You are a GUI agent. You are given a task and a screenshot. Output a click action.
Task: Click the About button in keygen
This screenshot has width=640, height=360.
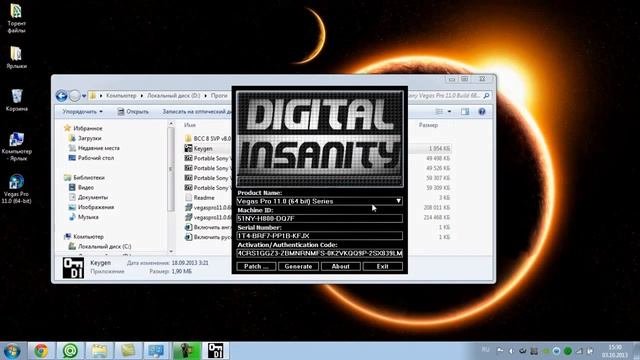click(341, 267)
